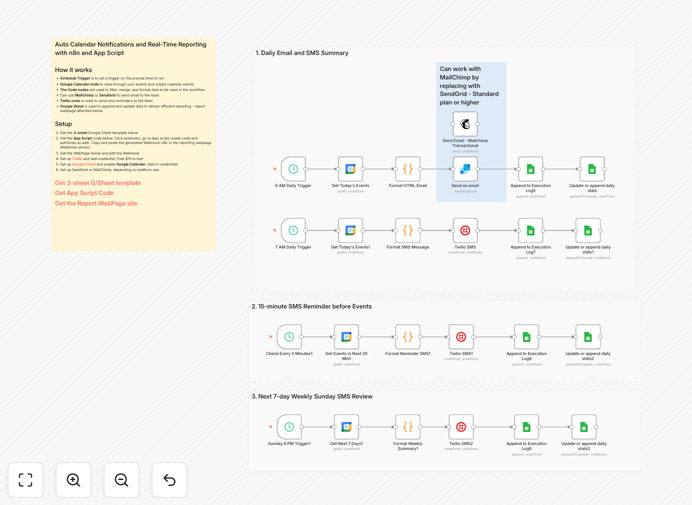Open the Format Reminder SMS1 code node

408,337
